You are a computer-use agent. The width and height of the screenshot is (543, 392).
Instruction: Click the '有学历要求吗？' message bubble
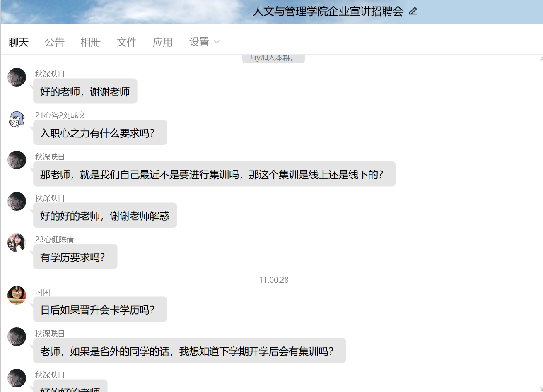pyautogui.click(x=75, y=257)
